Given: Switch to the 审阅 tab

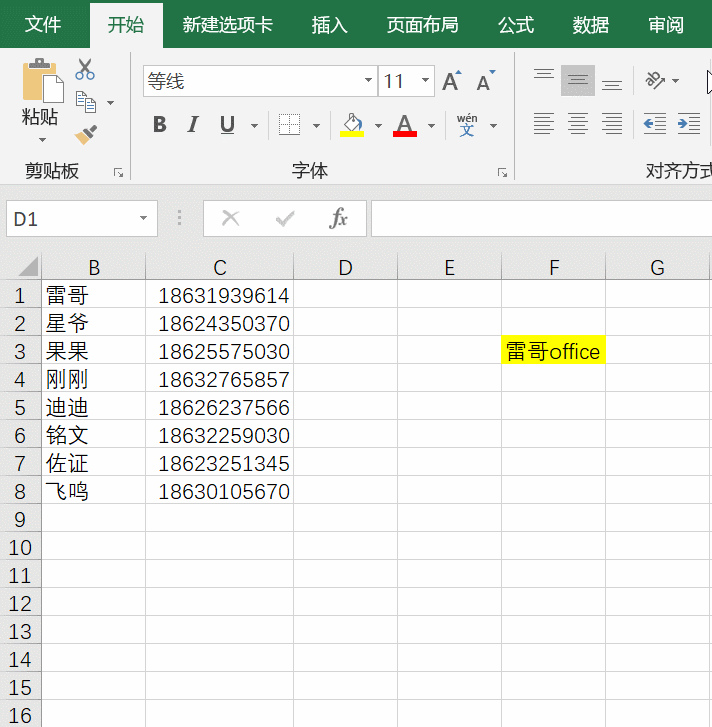Looking at the screenshot, I should pyautogui.click(x=666, y=25).
